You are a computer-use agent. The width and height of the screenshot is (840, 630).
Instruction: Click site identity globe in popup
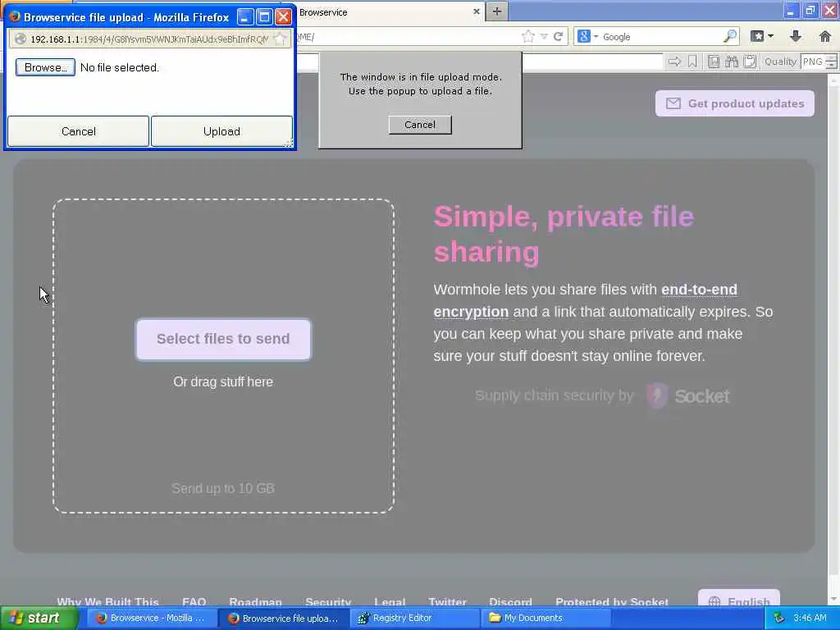(x=20, y=39)
